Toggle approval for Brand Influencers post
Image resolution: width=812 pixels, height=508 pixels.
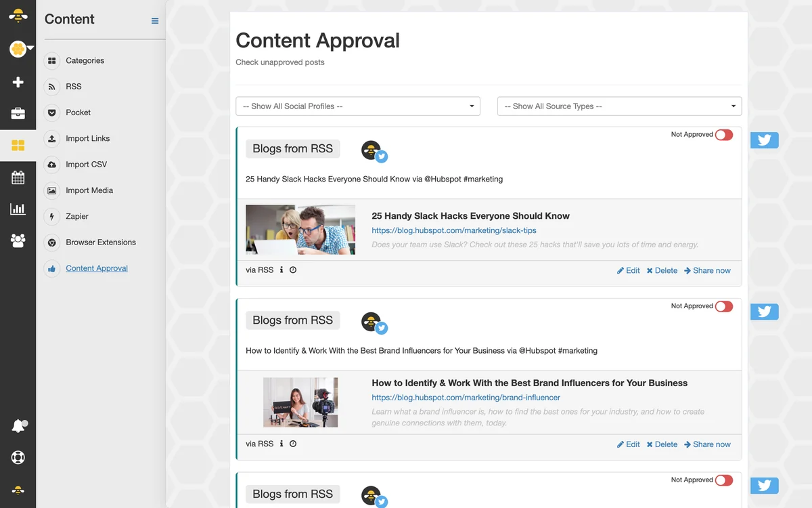click(x=724, y=306)
